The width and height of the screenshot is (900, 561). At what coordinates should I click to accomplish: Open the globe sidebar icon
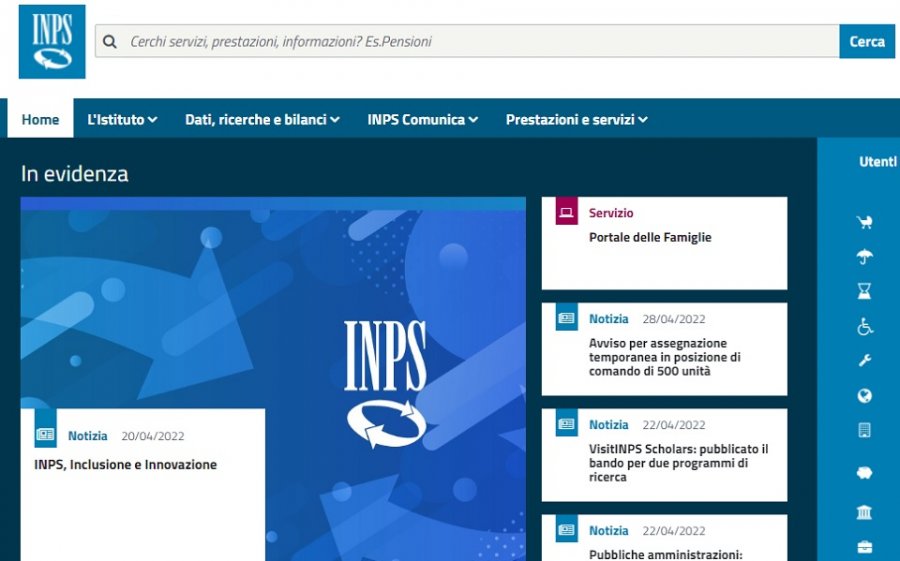point(864,396)
